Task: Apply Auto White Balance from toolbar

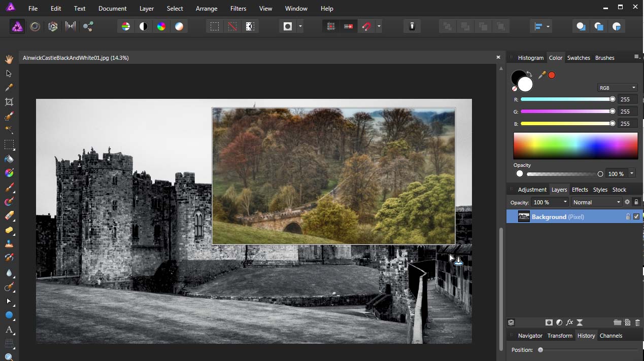Action: click(179, 26)
